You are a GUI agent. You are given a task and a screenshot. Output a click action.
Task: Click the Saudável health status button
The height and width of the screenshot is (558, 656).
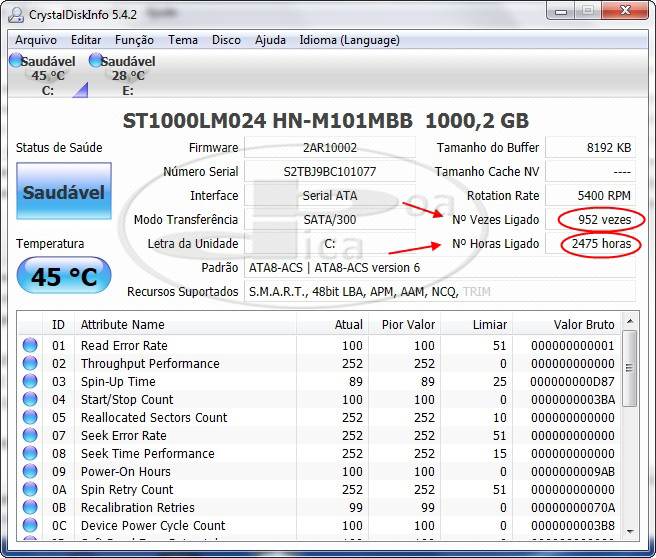point(64,191)
